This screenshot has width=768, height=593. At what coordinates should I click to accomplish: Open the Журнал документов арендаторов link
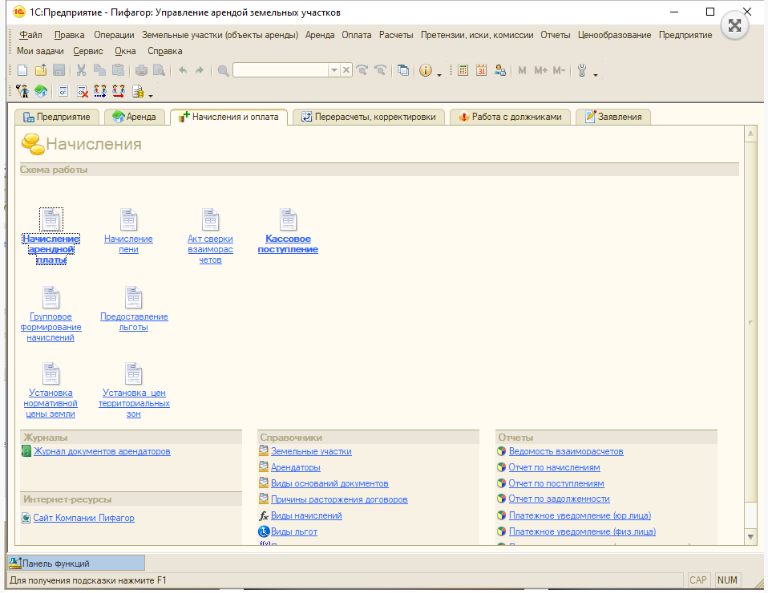(x=102, y=452)
